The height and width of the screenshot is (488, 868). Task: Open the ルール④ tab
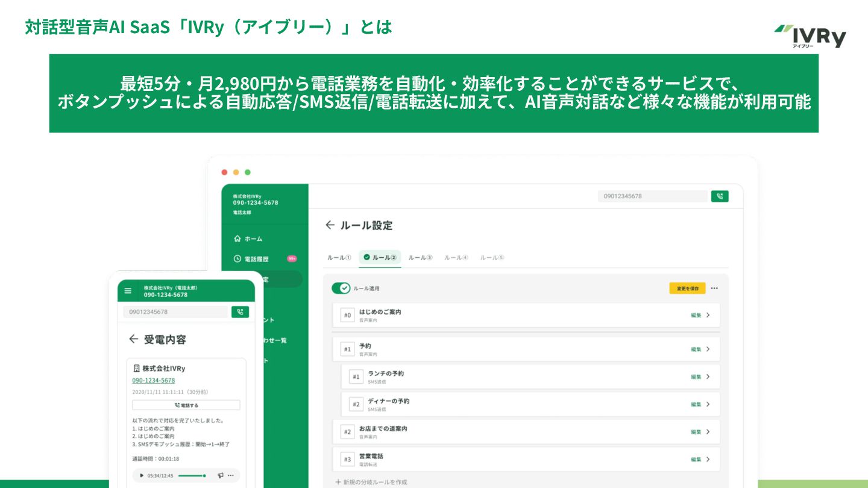[456, 258]
